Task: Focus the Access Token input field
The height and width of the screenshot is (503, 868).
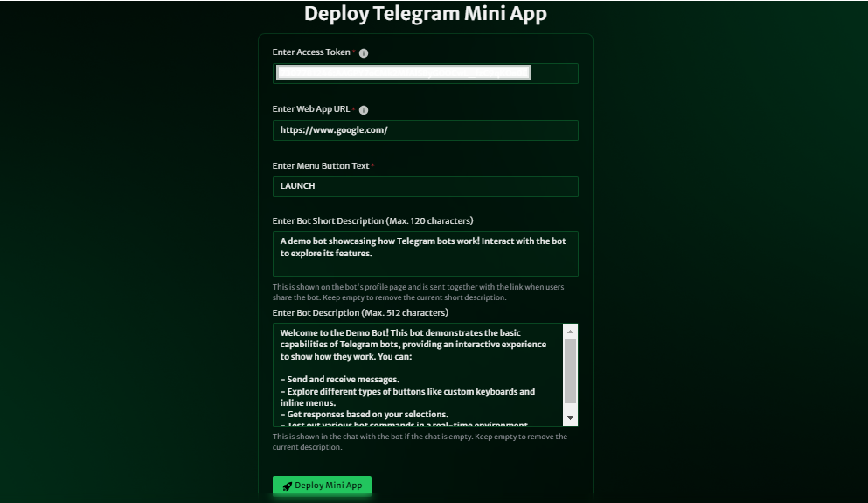Action: (425, 73)
